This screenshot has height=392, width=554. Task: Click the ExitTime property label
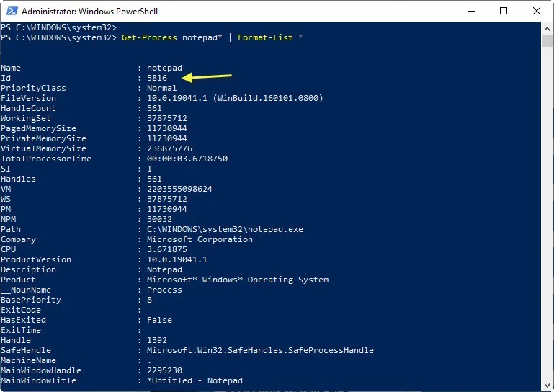pyautogui.click(x=20, y=330)
